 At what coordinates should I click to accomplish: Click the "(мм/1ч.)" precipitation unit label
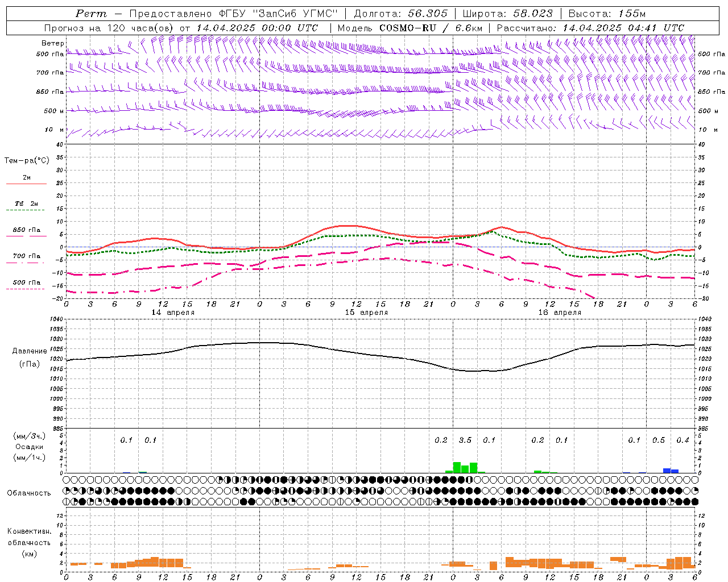pyautogui.click(x=29, y=458)
